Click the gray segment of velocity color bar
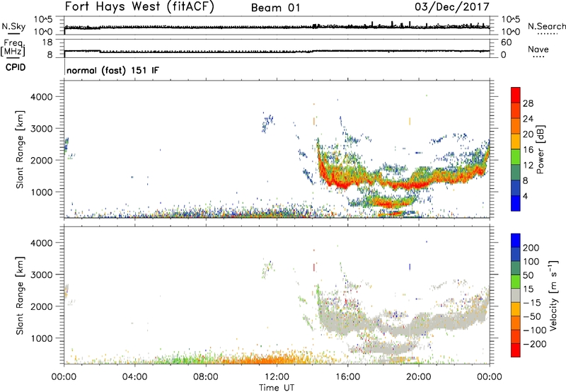566x392 pixels. click(516, 296)
